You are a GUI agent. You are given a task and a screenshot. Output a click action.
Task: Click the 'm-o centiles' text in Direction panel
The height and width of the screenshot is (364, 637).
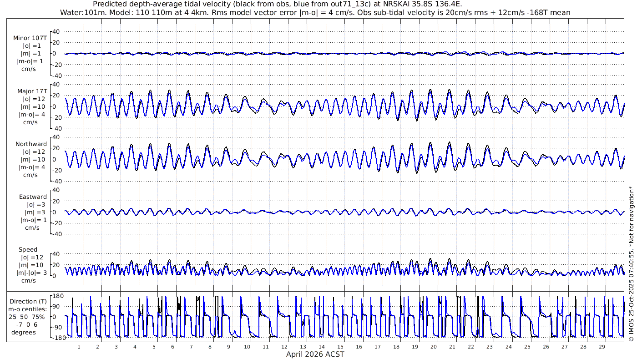[28, 309]
